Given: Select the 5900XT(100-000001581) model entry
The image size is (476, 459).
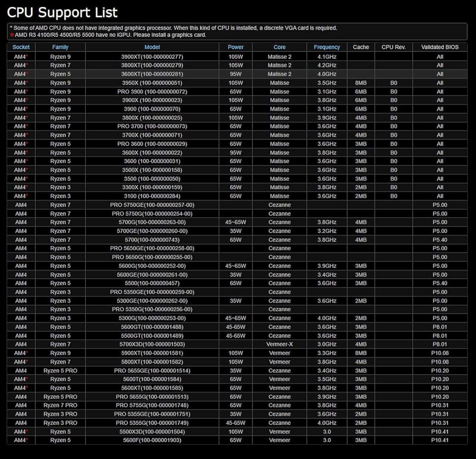Looking at the screenshot, I should (152, 353).
